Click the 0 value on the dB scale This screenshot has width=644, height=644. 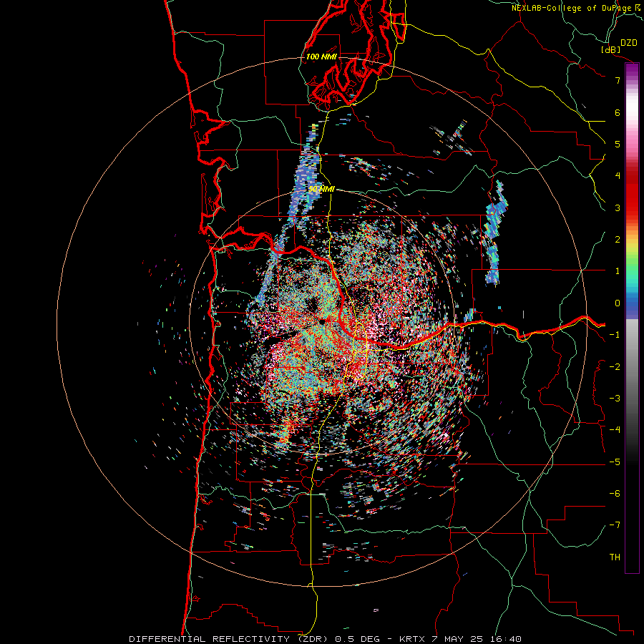(618, 303)
